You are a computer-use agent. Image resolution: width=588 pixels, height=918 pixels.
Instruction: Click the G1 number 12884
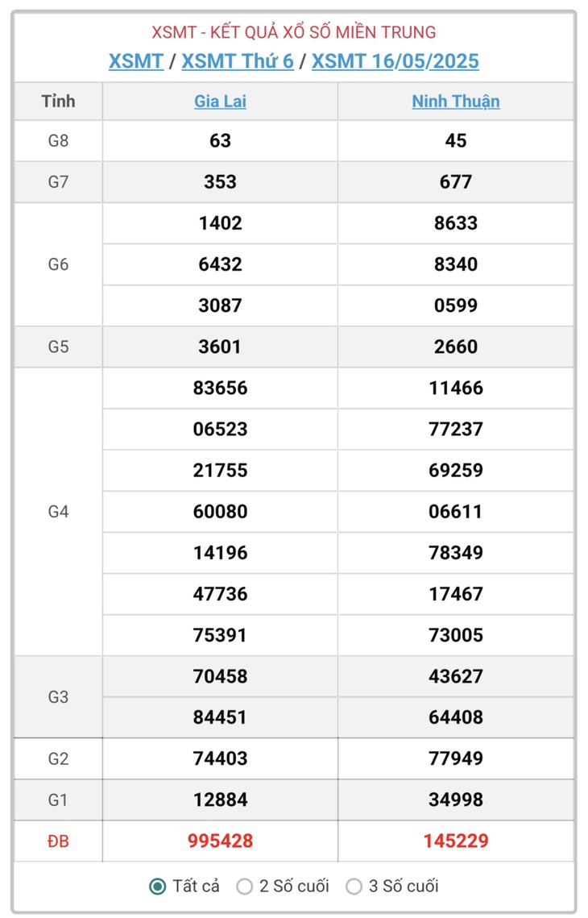click(x=220, y=800)
